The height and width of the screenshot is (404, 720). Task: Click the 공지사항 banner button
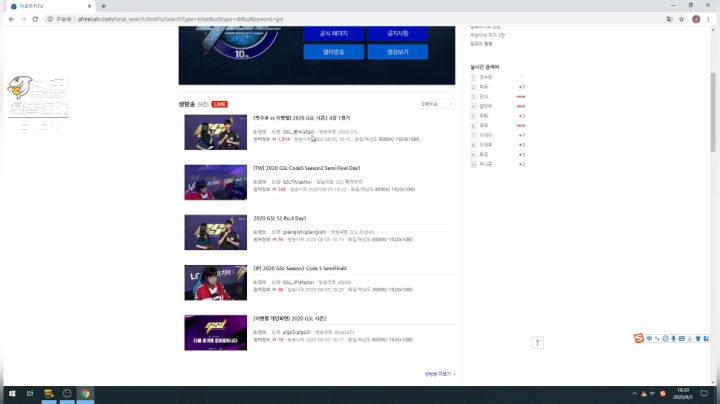[x=398, y=34]
